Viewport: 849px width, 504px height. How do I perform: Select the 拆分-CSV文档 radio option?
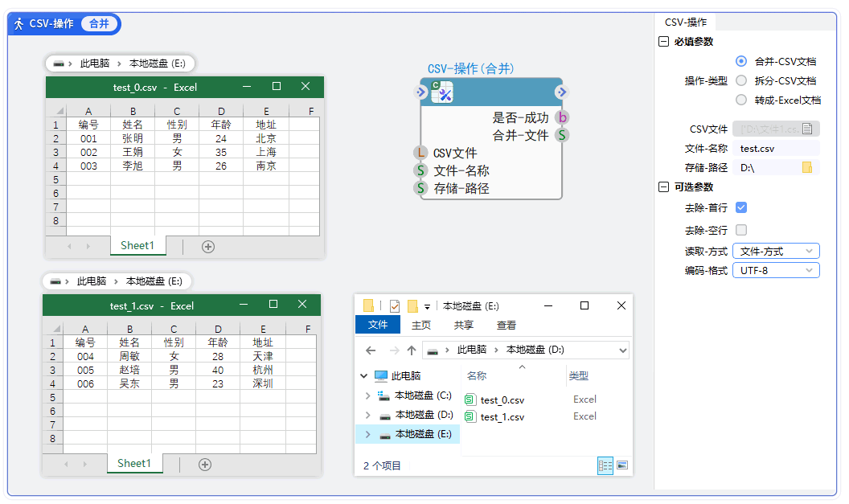click(x=741, y=80)
